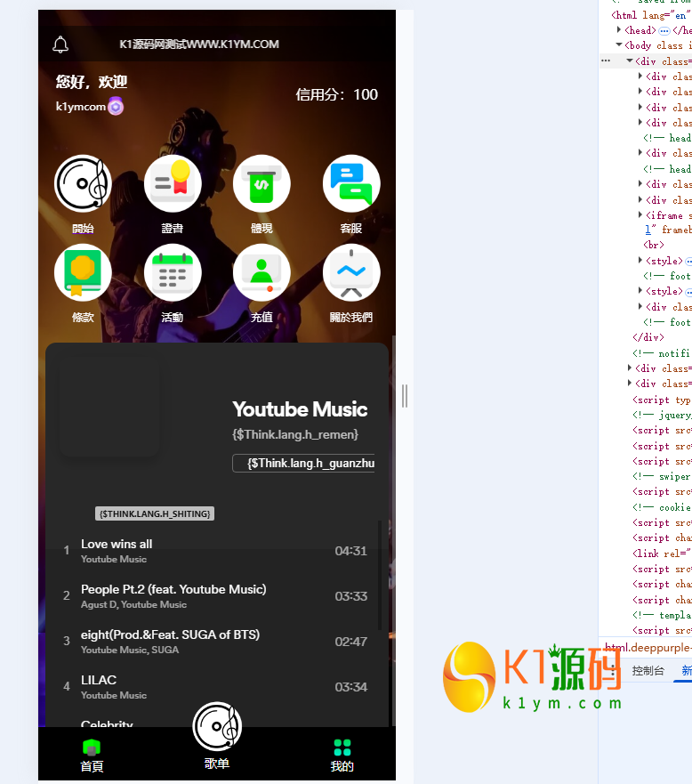Play track 2 People Pt.2
The width and height of the screenshot is (692, 784).
tap(216, 596)
